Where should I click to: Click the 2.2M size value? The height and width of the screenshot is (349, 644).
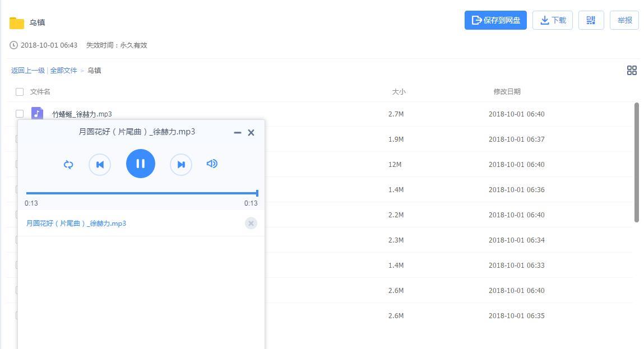point(396,215)
